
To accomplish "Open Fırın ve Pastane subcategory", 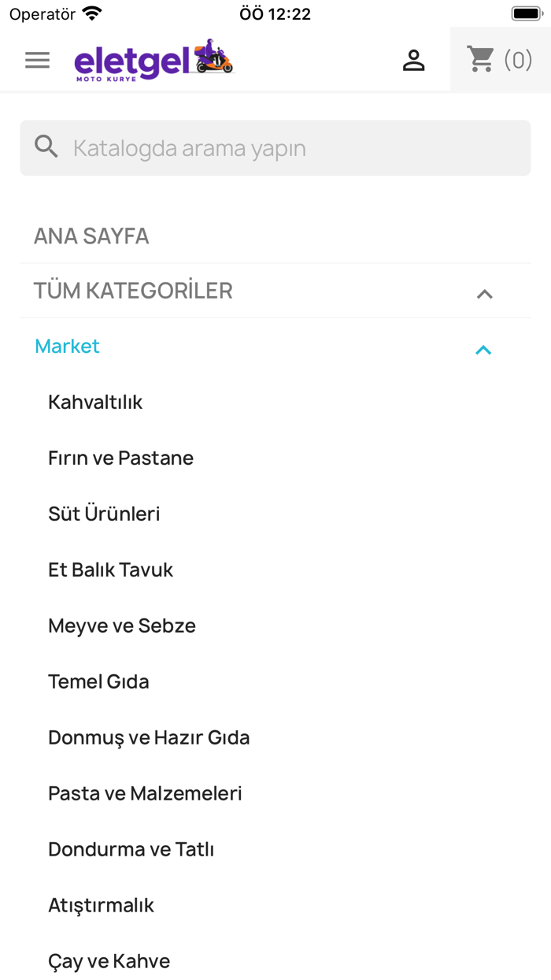I will (x=120, y=458).
